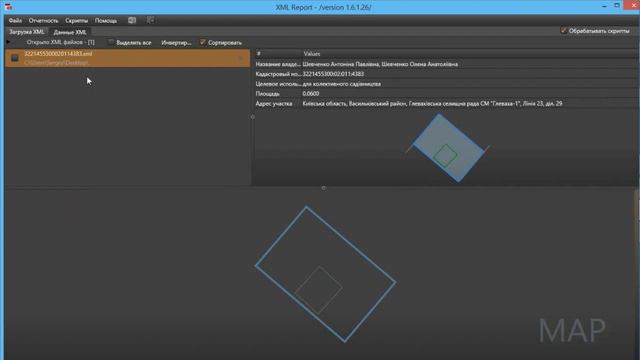This screenshot has width=640, height=360.
Task: Click the Values column header
Action: click(311, 53)
